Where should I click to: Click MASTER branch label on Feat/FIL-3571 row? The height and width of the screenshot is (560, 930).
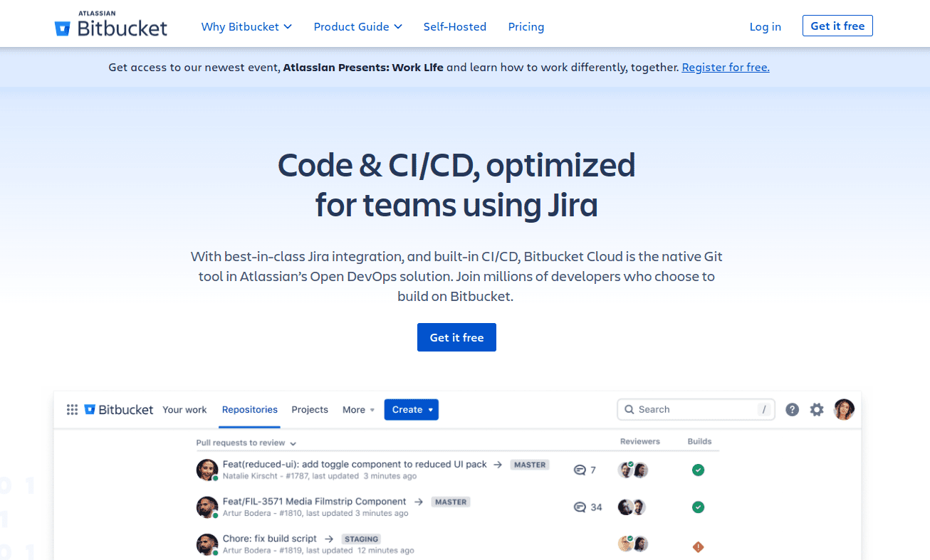click(x=451, y=502)
